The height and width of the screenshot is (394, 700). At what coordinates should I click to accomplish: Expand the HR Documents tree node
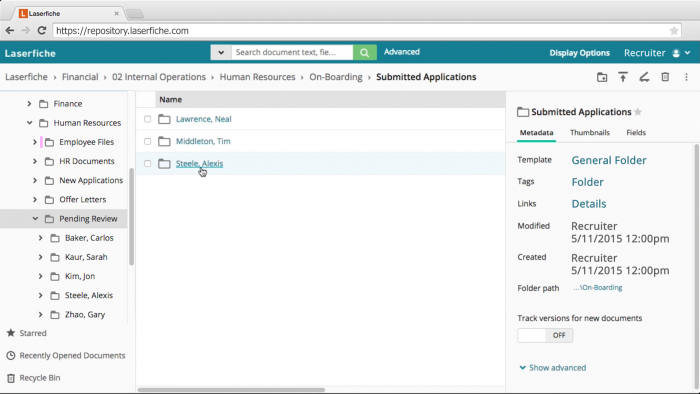pos(35,161)
